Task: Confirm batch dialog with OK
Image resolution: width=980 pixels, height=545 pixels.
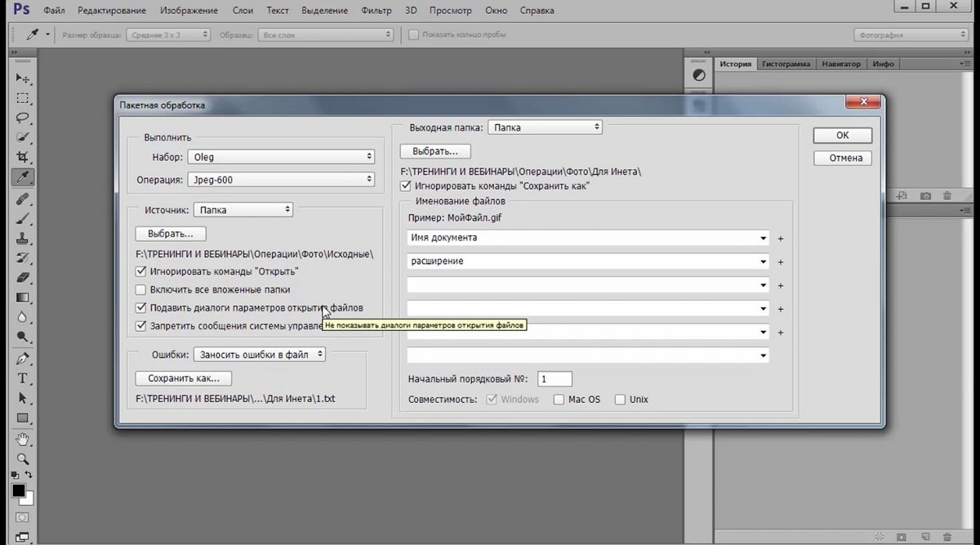Action: point(843,136)
